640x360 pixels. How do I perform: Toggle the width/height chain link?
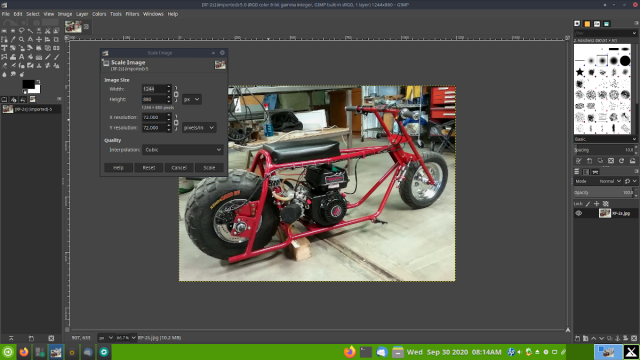tap(176, 94)
